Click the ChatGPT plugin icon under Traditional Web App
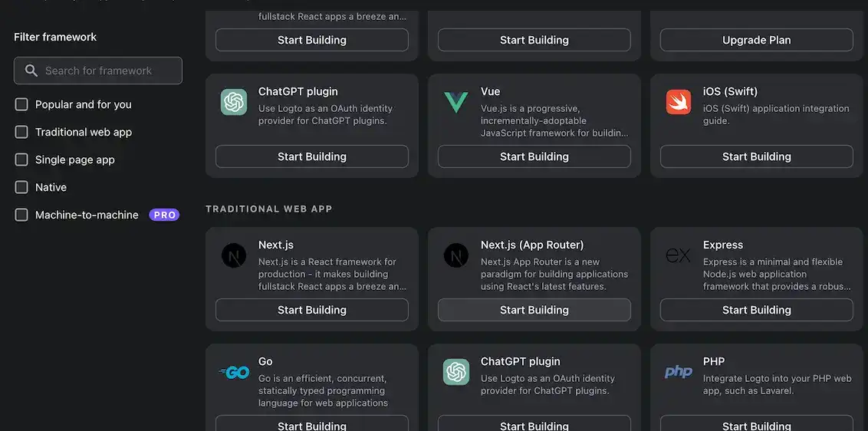Image resolution: width=868 pixels, height=431 pixels. point(456,372)
